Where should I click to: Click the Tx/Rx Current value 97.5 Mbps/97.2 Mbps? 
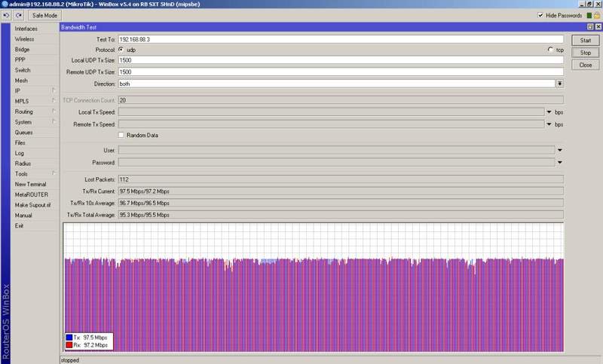(x=144, y=191)
